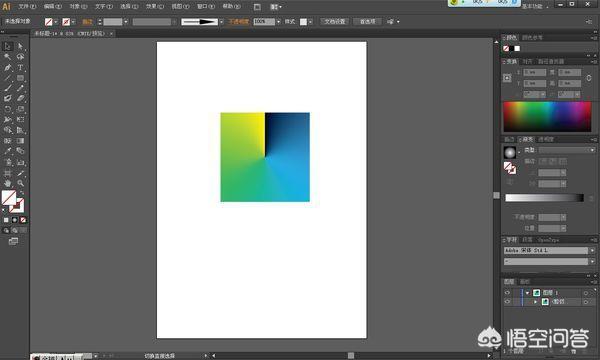This screenshot has height=360, width=600.
Task: Click the 文档设置 button
Action: (335, 22)
